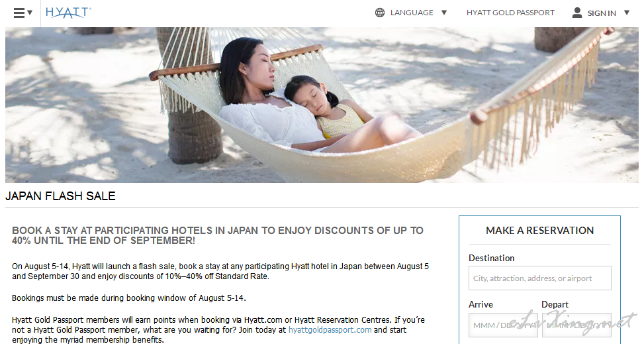The image size is (644, 344).
Task: Click the user profile icon
Action: click(577, 13)
